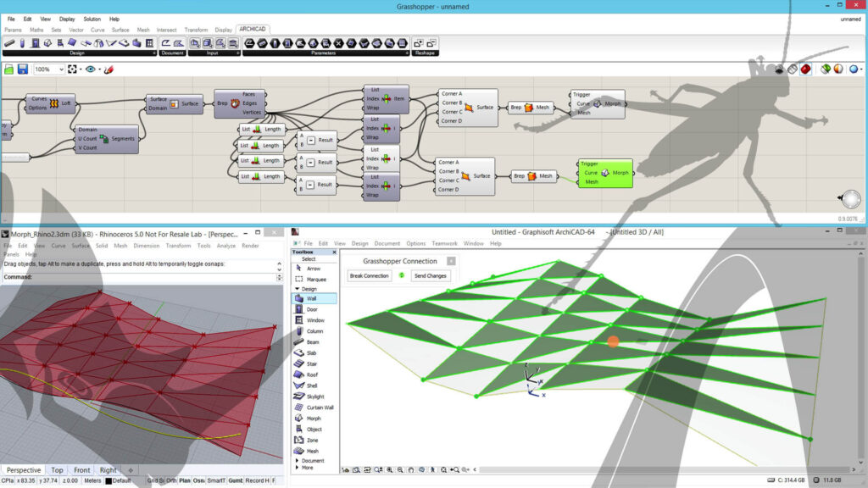Expand the Parameters ribbon panel plus
Viewport: 868px width, 488px height.
[407, 53]
